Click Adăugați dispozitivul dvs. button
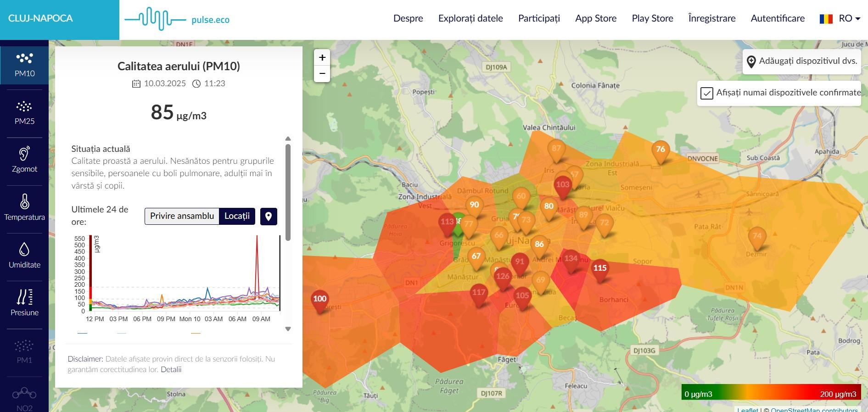868x412 pixels. coord(801,61)
